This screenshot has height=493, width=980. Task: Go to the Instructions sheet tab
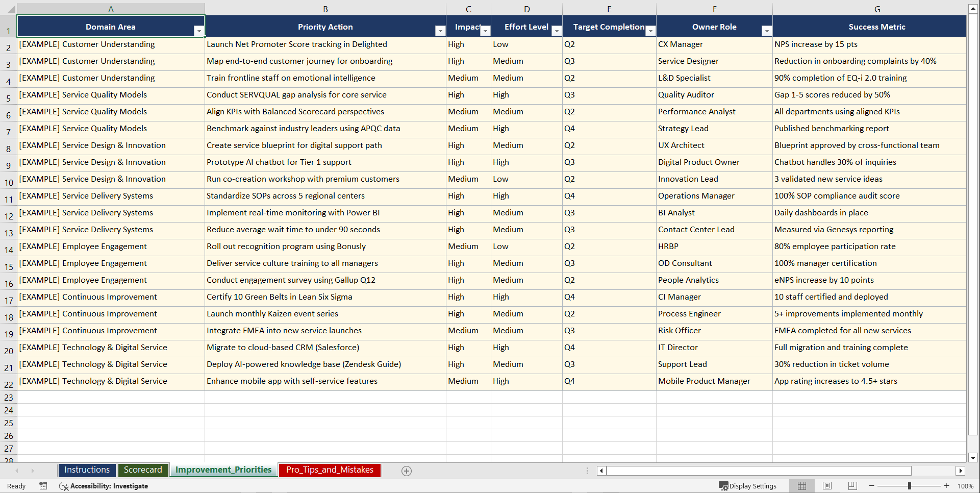pos(87,470)
